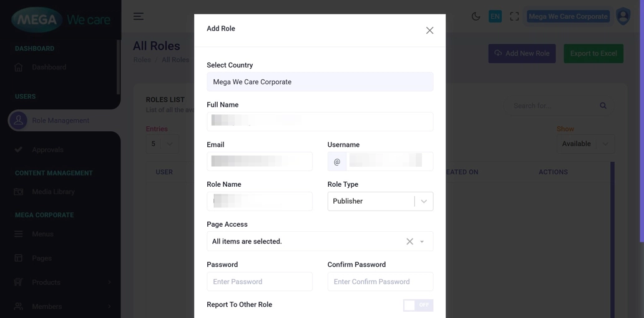Click the Media Library icon
The width and height of the screenshot is (644, 318).
(19, 192)
